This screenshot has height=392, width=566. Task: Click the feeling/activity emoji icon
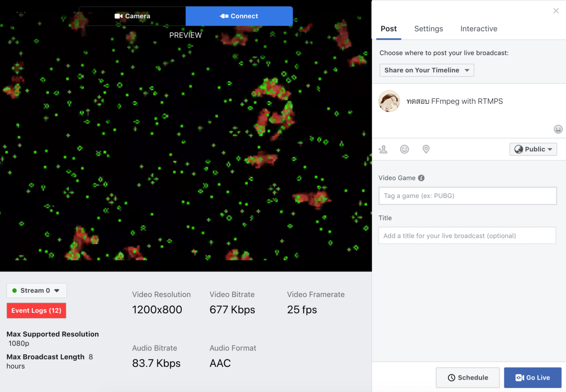tap(405, 149)
